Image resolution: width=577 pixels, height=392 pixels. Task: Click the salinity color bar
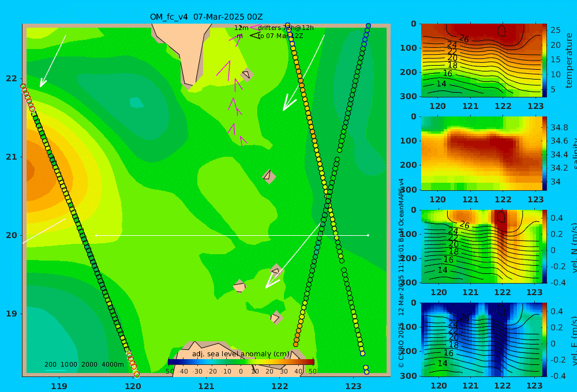(x=545, y=153)
